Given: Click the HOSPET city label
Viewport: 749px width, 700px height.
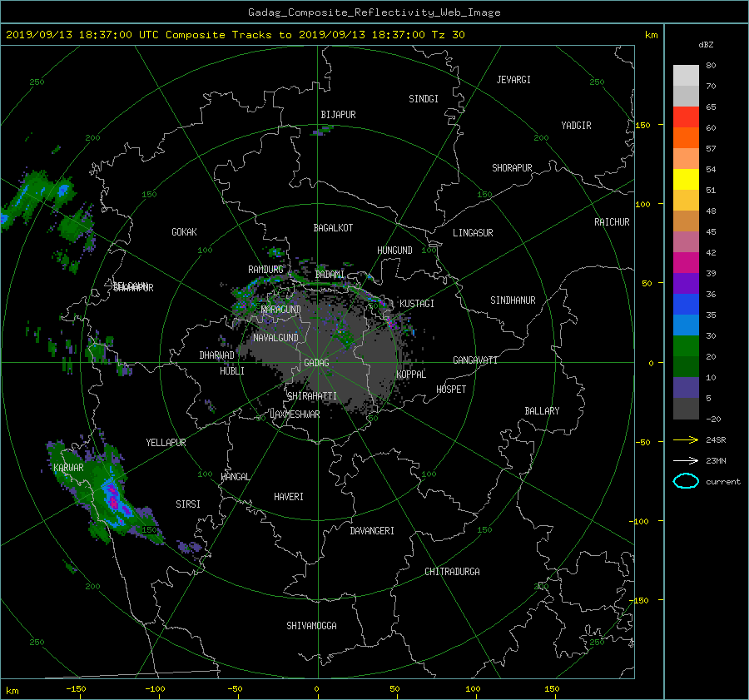Looking at the screenshot, I should tap(451, 390).
